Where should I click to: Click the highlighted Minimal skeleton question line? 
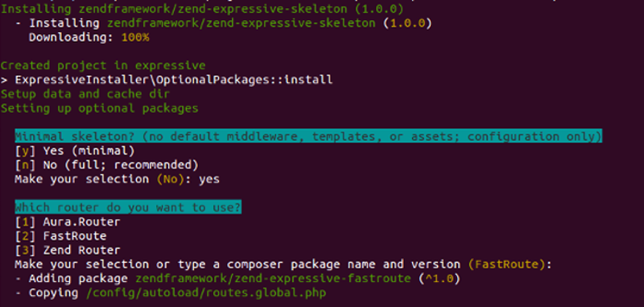pos(308,136)
